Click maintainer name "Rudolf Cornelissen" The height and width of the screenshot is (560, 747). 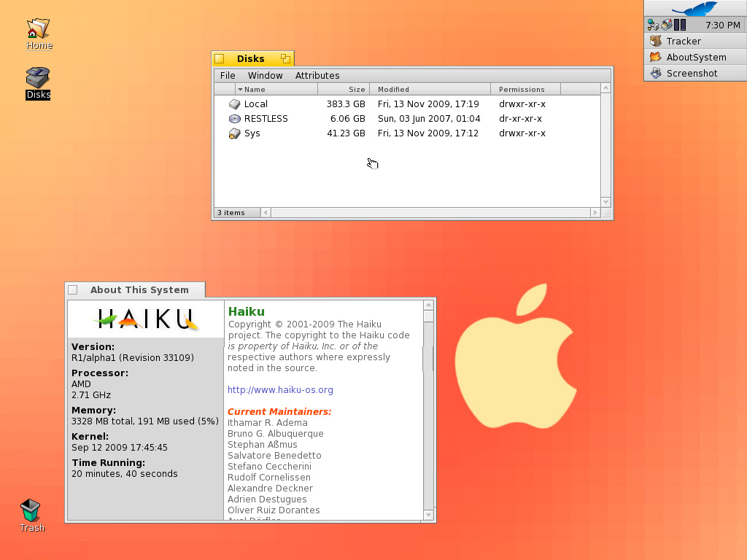(268, 478)
